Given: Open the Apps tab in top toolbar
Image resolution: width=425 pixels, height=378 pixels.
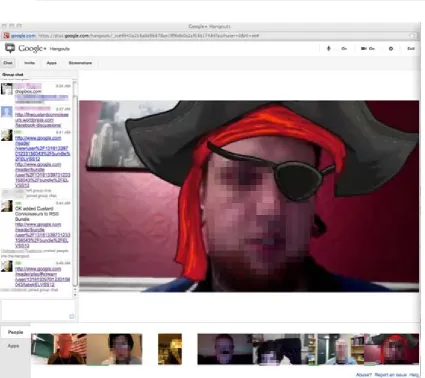Looking at the screenshot, I should click(51, 63).
